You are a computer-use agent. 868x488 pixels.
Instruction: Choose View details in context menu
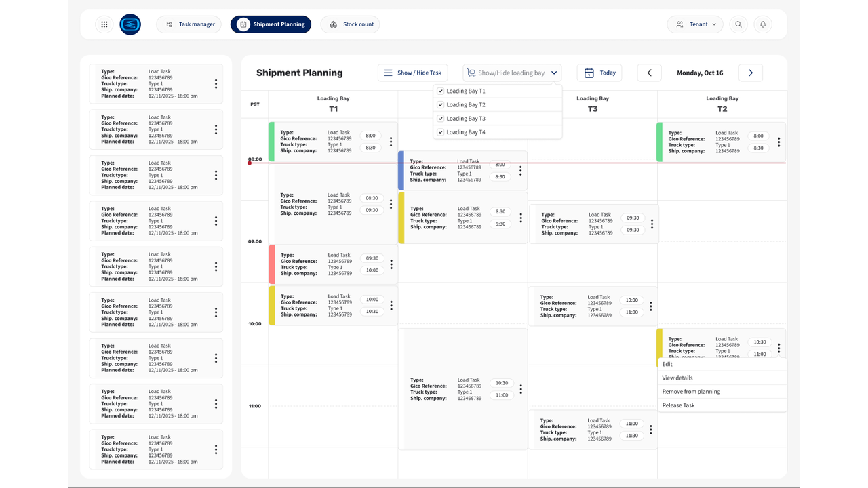tap(722, 378)
